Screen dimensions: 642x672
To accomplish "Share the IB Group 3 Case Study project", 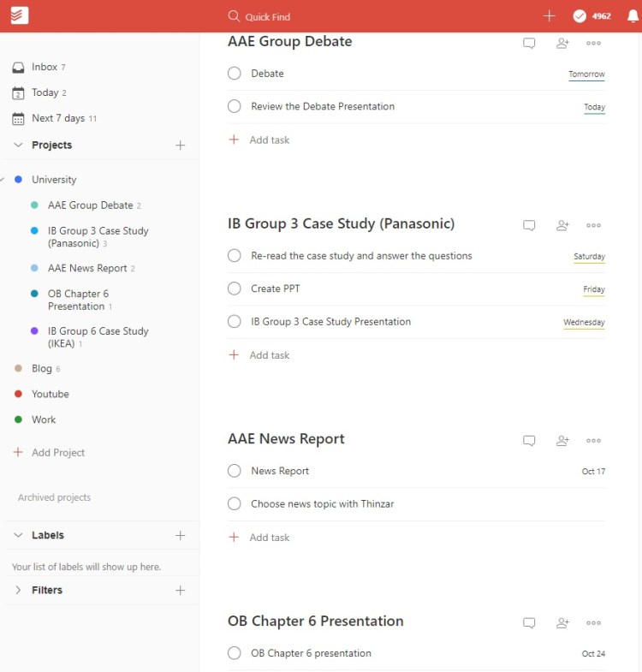I will 562,225.
